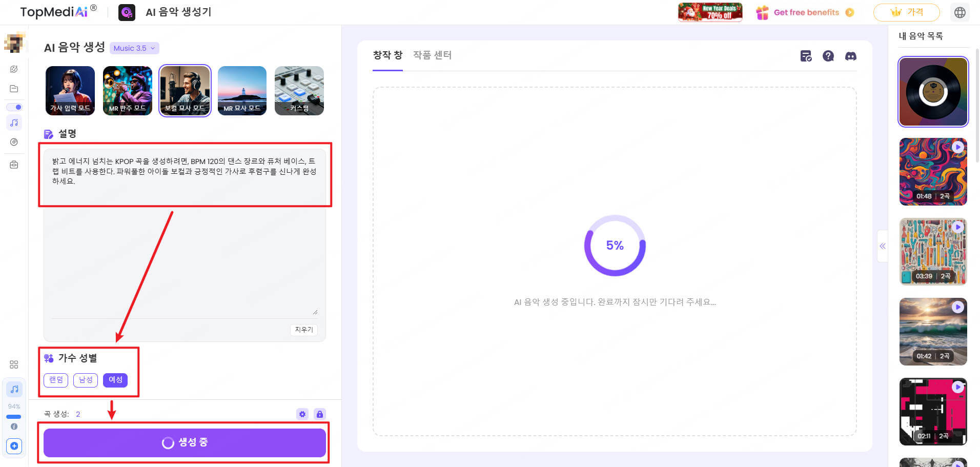Screen dimensions: 980x467
Task: Play the 01:42 ocean waves track
Action: coord(957,307)
